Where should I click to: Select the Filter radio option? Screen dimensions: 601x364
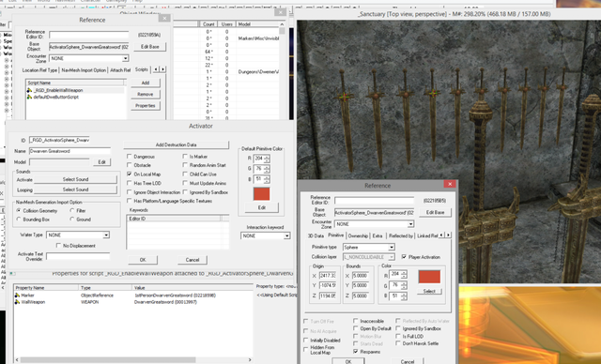tap(72, 210)
